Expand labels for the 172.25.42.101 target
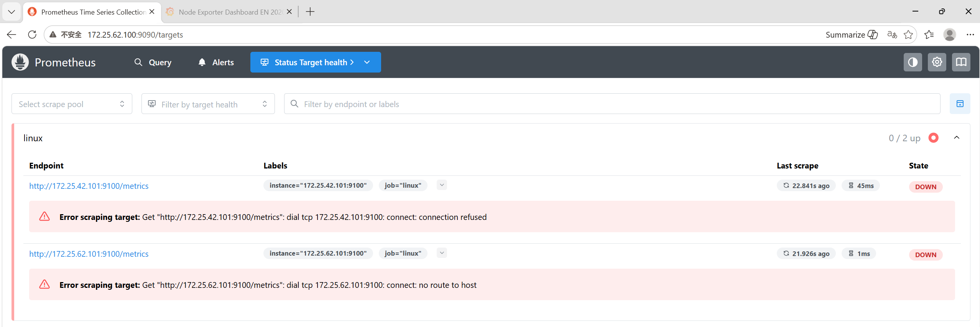This screenshot has height=327, width=980. (442, 185)
